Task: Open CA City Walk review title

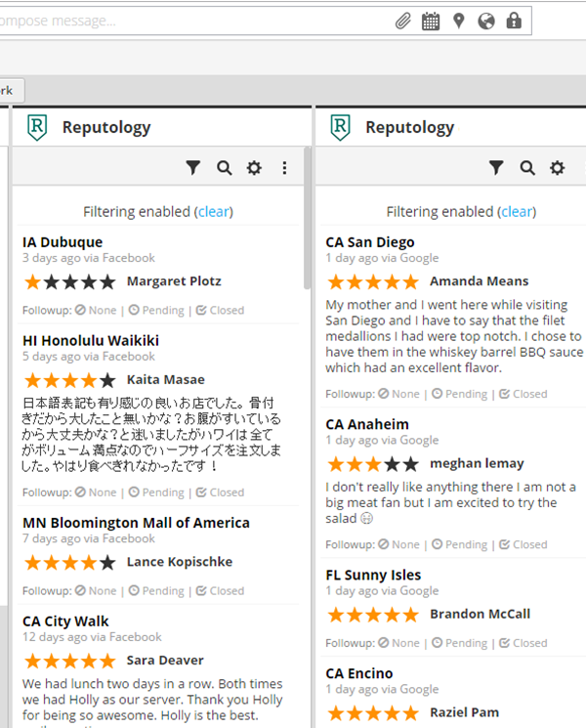Action: click(x=65, y=621)
